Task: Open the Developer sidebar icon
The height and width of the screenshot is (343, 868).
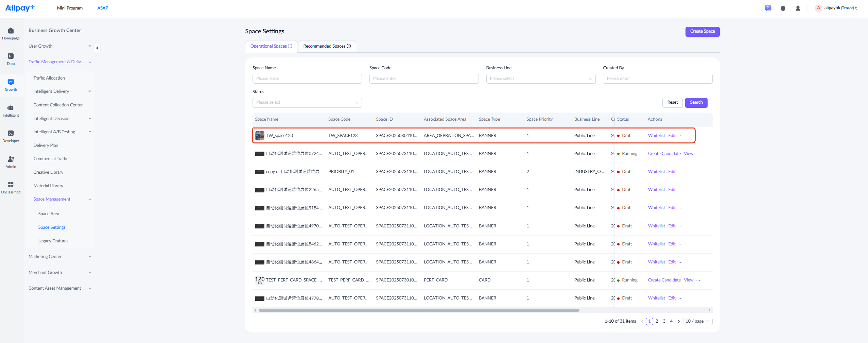Action: [11, 133]
